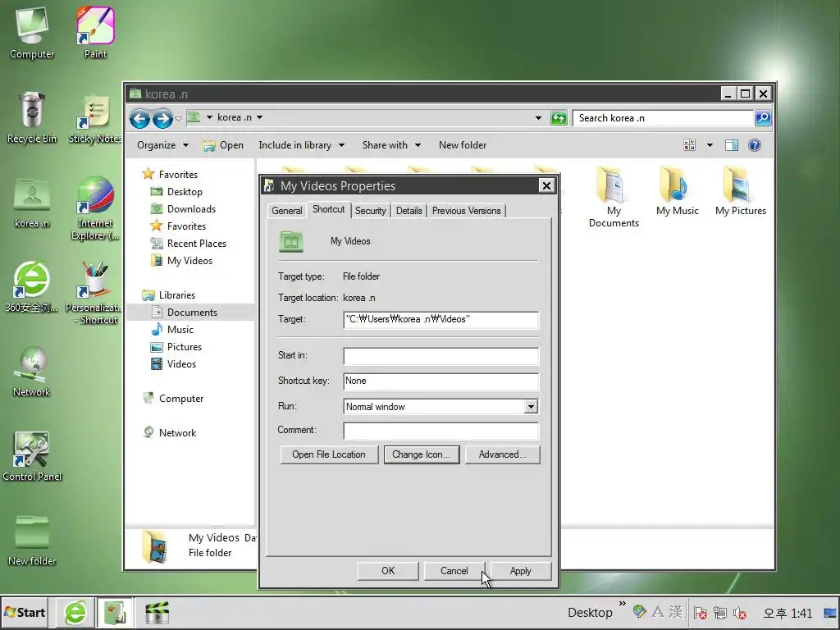
Task: Select the Recycle Bin icon
Action: (32, 116)
